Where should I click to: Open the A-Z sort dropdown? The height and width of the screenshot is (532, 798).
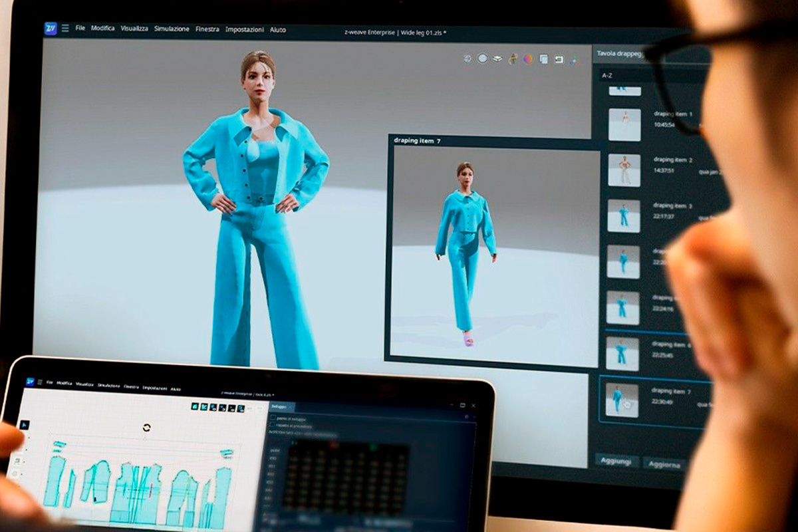607,76
